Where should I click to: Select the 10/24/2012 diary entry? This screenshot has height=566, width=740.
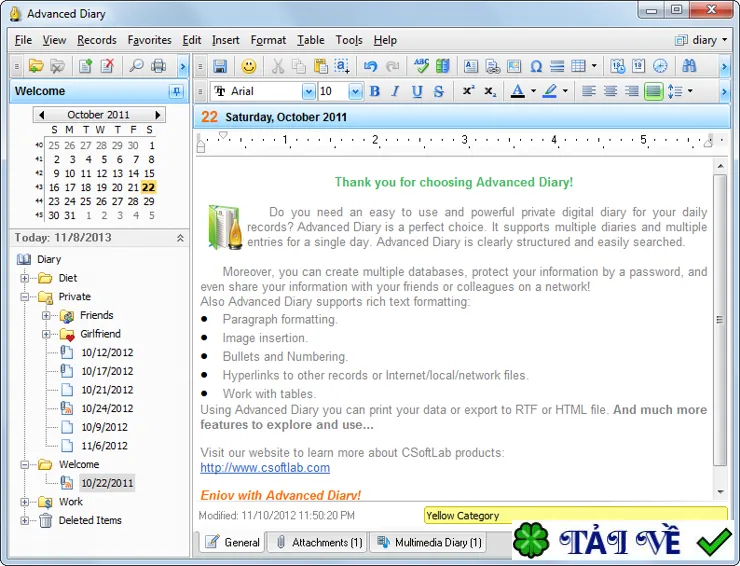tap(107, 408)
